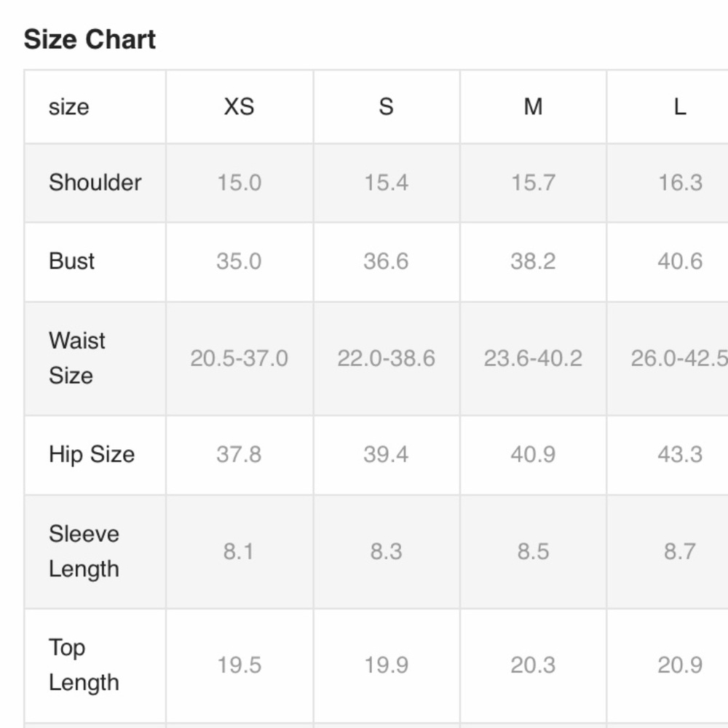Click the Top Length row label
The height and width of the screenshot is (728, 728).
click(84, 665)
